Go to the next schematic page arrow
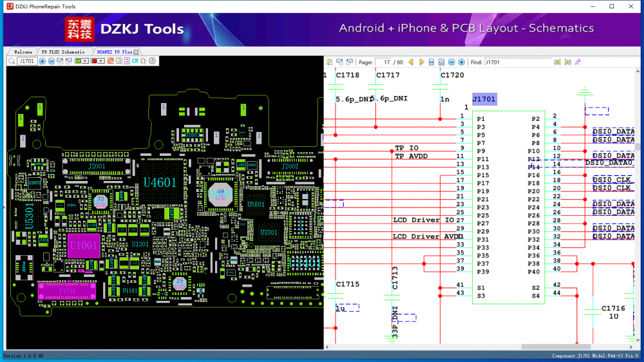Image resolution: width=644 pixels, height=362 pixels. (422, 62)
